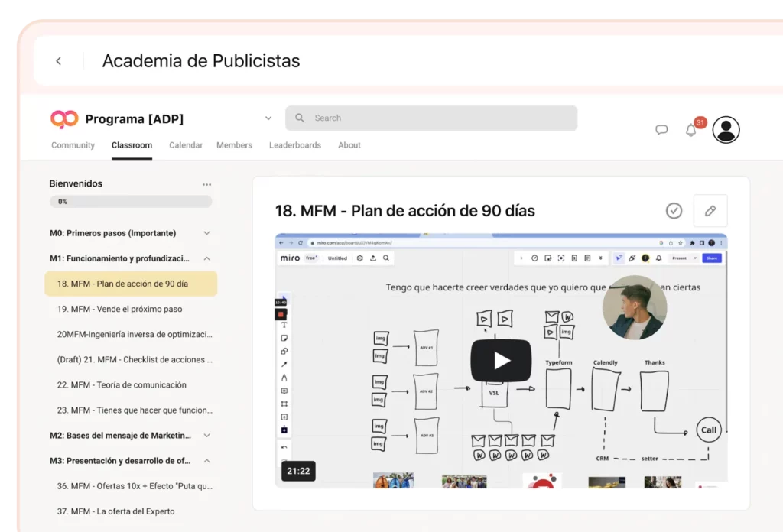Screen dimensions: 783x532
Task: Open the chat messages icon
Action: tap(661, 130)
